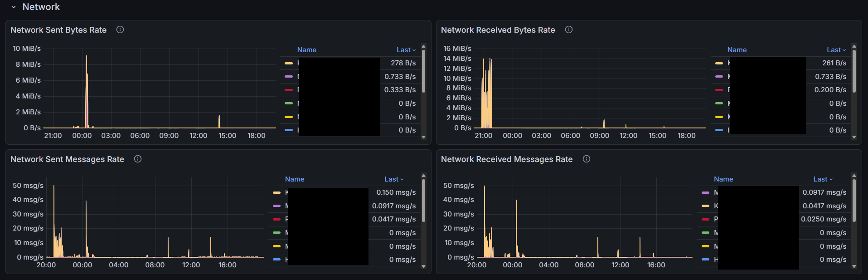The height and width of the screenshot is (280, 868).
Task: Toggle the 261 B/s series in Received Bytes legend
Action: 834,63
